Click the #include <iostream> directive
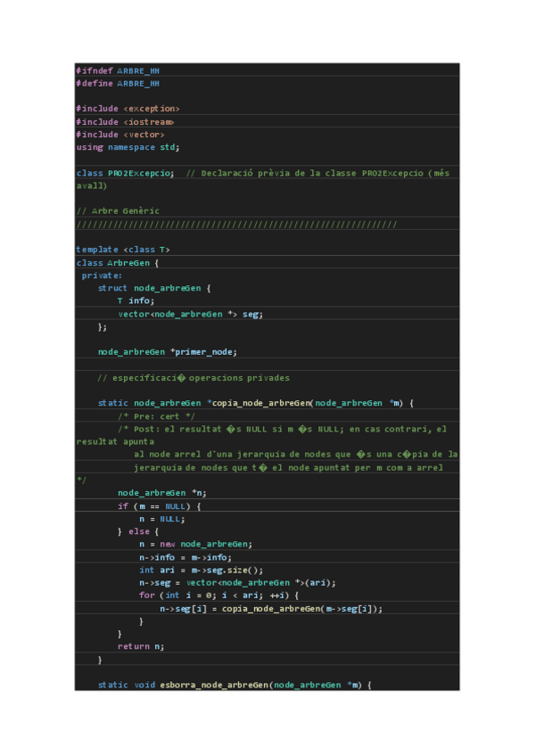Image resolution: width=535 pixels, height=756 pixels. [x=125, y=122]
